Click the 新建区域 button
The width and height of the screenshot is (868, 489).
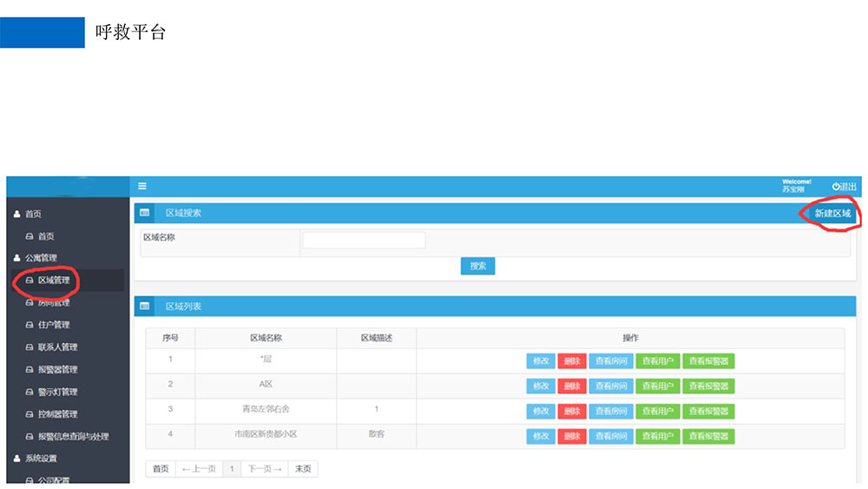[832, 213]
